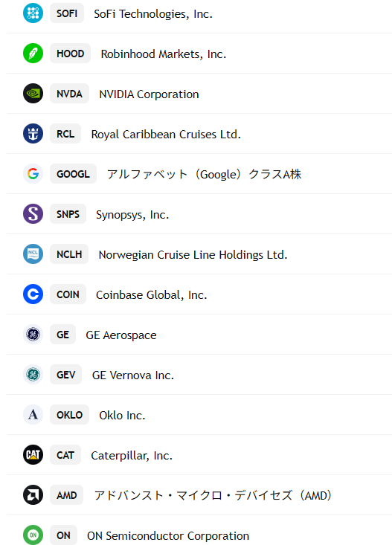Click the SoFi Technologies logo icon
This screenshot has width=392, height=545.
pos(33,13)
